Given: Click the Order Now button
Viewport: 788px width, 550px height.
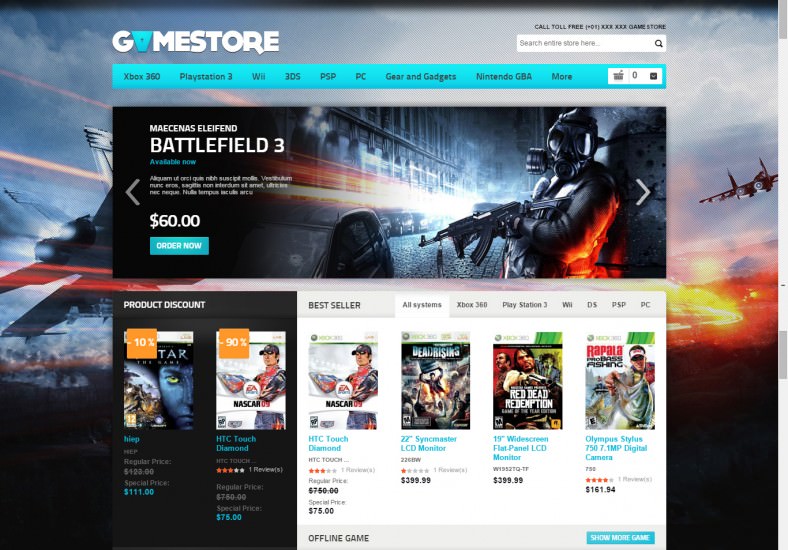Looking at the screenshot, I should tap(179, 246).
